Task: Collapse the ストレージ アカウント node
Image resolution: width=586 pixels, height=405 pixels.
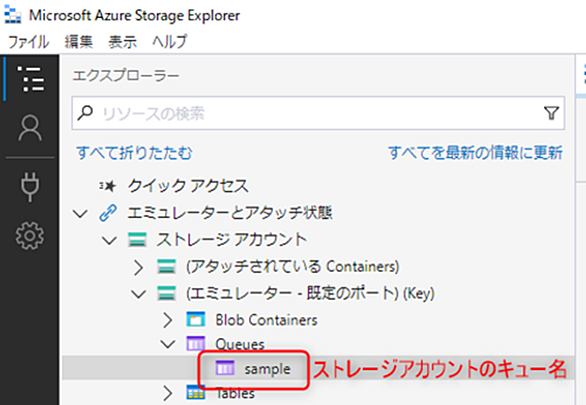Action: point(109,240)
